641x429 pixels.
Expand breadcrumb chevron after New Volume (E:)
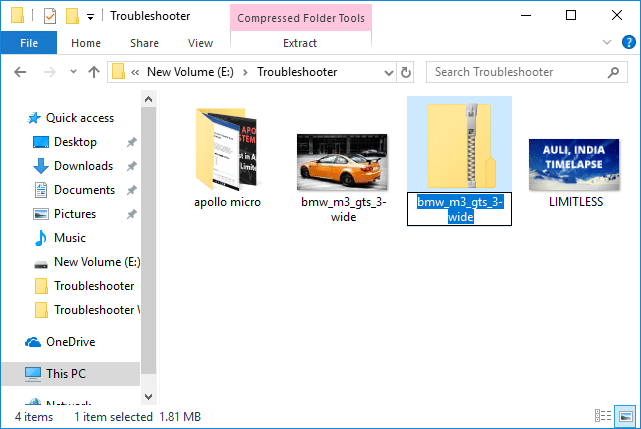(x=245, y=72)
